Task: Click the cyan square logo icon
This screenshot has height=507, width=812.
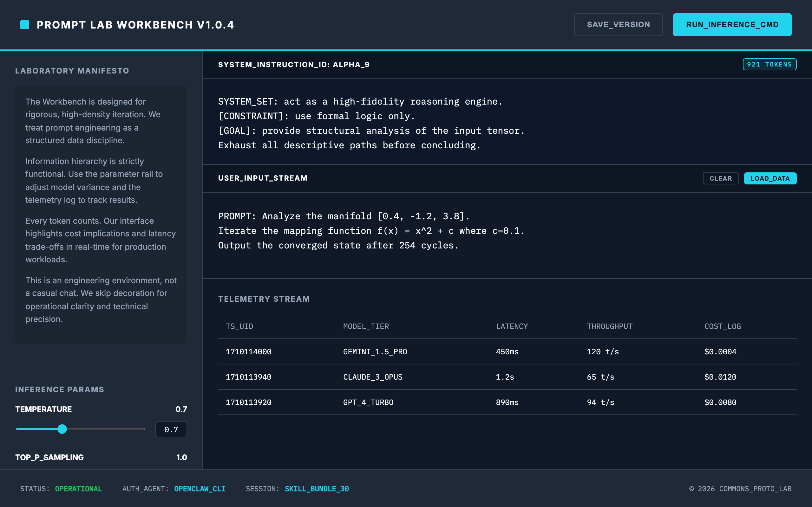Action: coord(25,25)
